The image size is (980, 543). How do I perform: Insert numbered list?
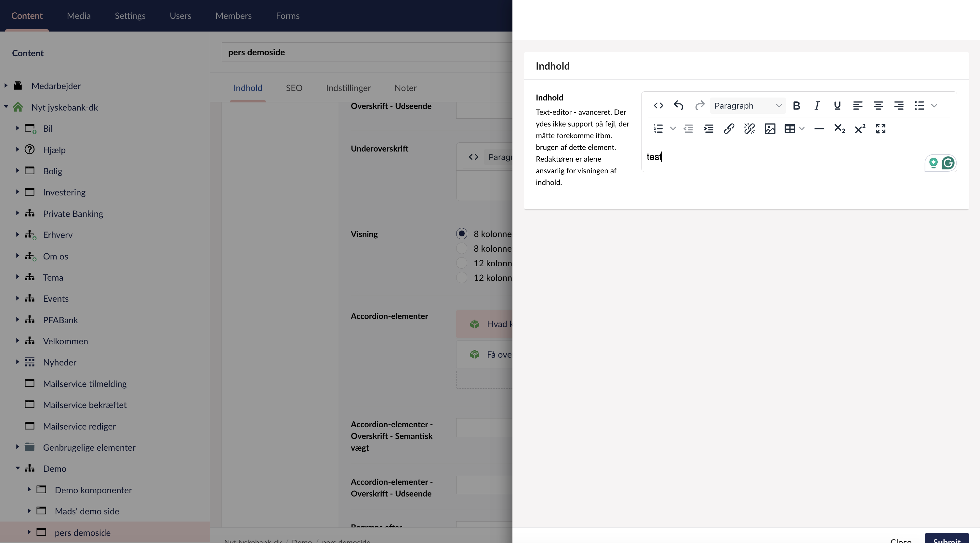658,129
